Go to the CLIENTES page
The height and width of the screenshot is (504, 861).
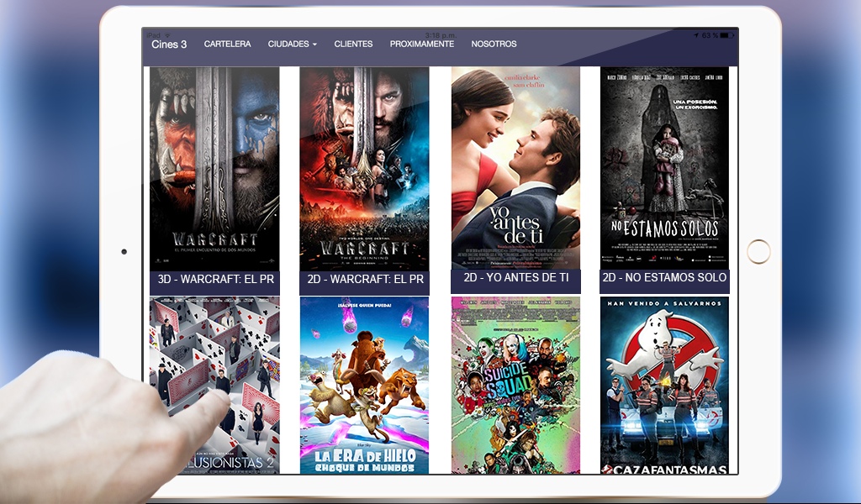pyautogui.click(x=353, y=44)
